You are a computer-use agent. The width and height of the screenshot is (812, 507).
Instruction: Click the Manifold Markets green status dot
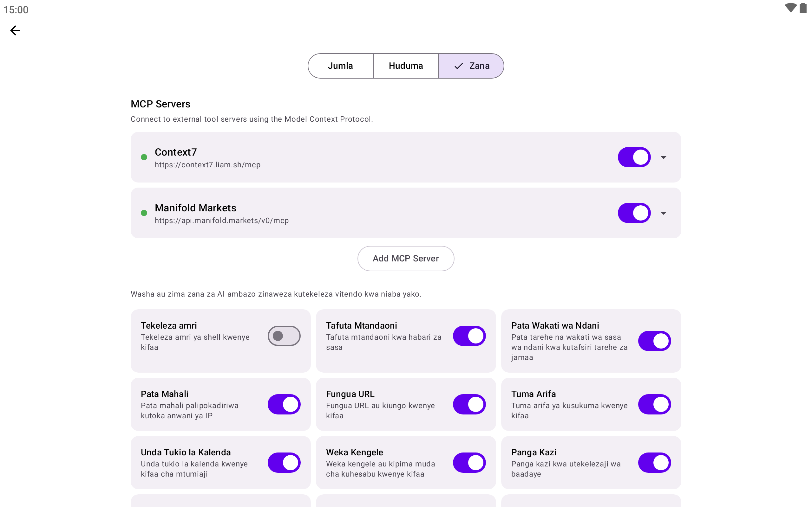[144, 213]
